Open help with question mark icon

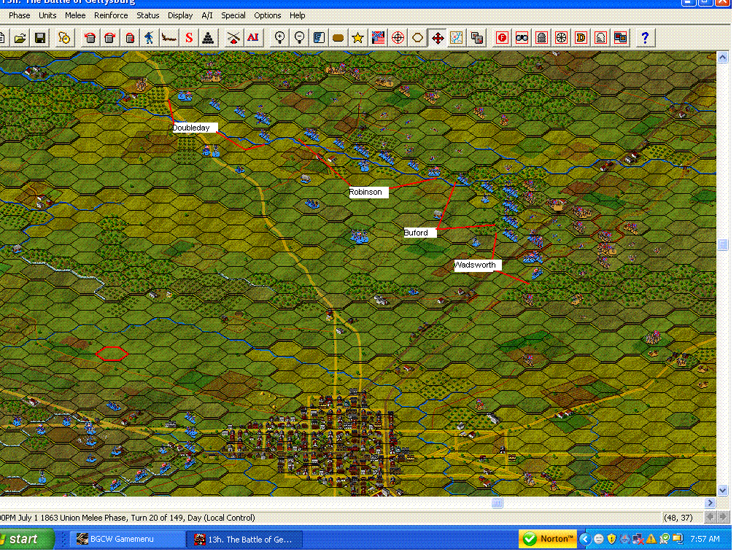(x=645, y=38)
